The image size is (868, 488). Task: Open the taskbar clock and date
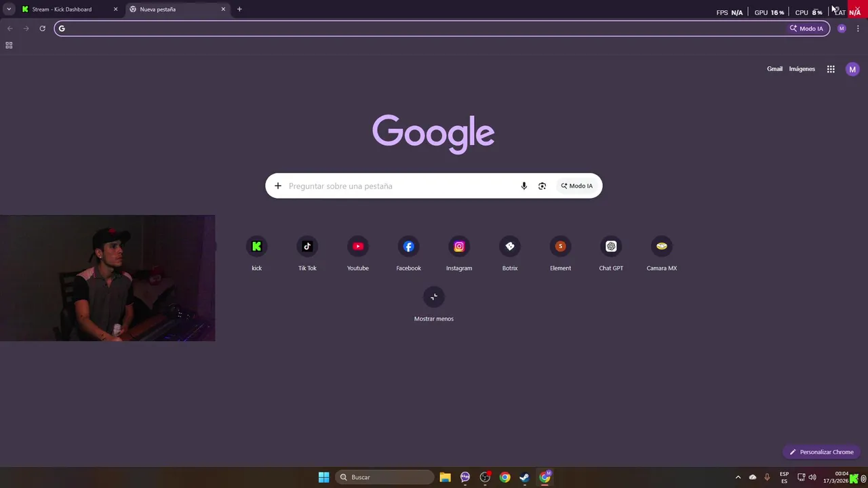[x=835, y=477]
